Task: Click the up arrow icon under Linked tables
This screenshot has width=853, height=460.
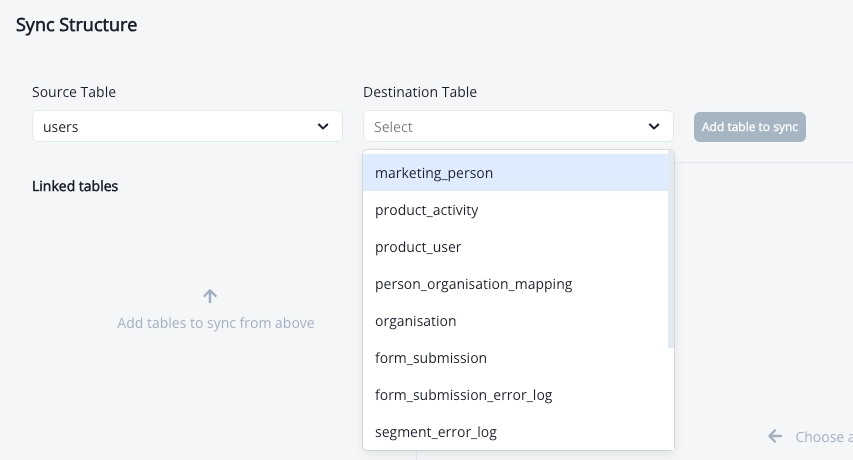Action: 210,296
